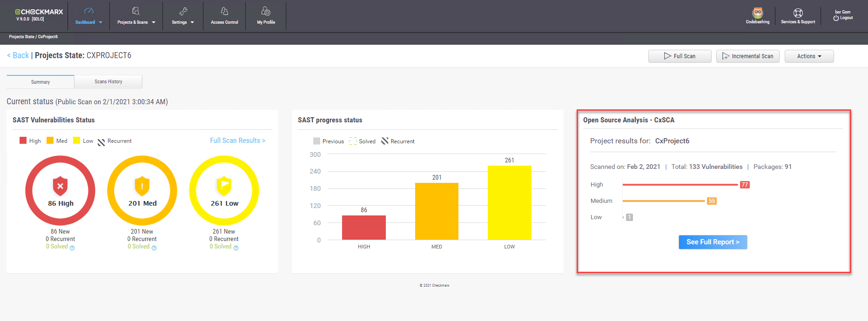The width and height of the screenshot is (868, 322).
Task: Click the Logout power icon
Action: click(x=836, y=18)
